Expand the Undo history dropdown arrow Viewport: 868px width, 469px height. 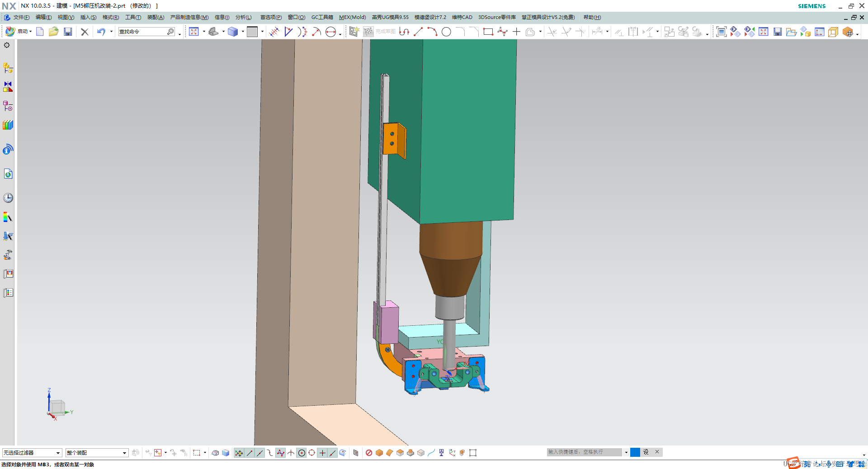[x=111, y=32]
